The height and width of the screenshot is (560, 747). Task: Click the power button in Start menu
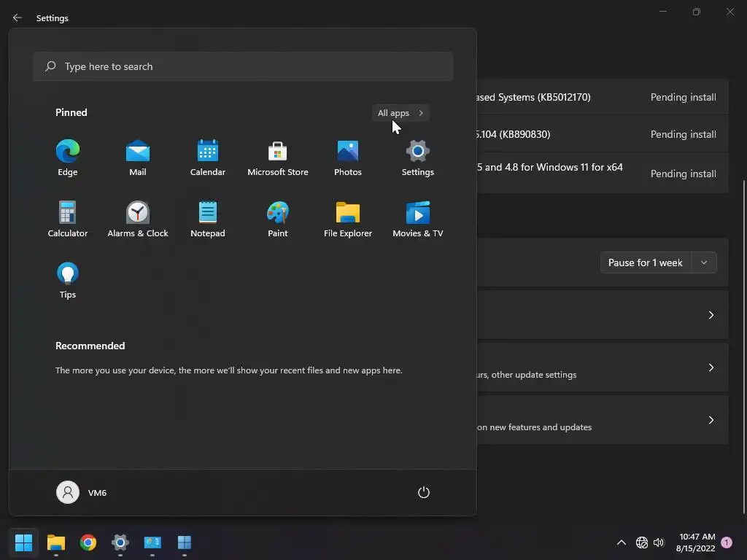click(x=424, y=492)
